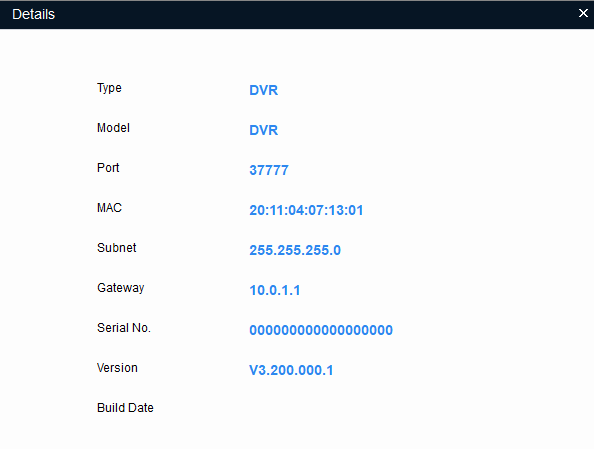Screen dimensions: 594x449
Task: Close the Details dialog with the X
Action: (583, 13)
